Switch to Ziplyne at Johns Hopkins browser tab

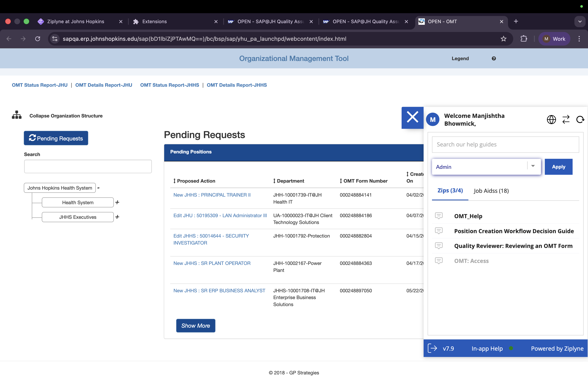tap(75, 21)
